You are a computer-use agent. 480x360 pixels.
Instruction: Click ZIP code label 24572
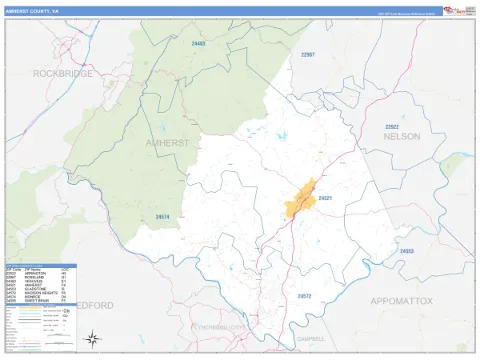[304, 296]
